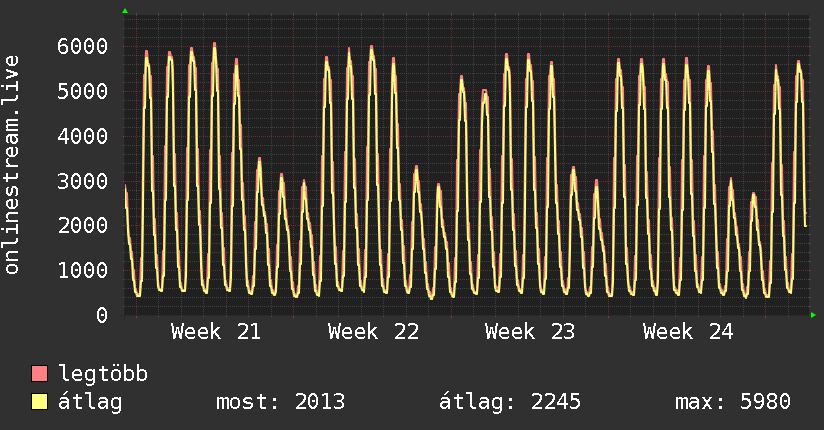Click the green arrow ending the x-axis
This screenshot has width=824, height=430.
(x=813, y=315)
